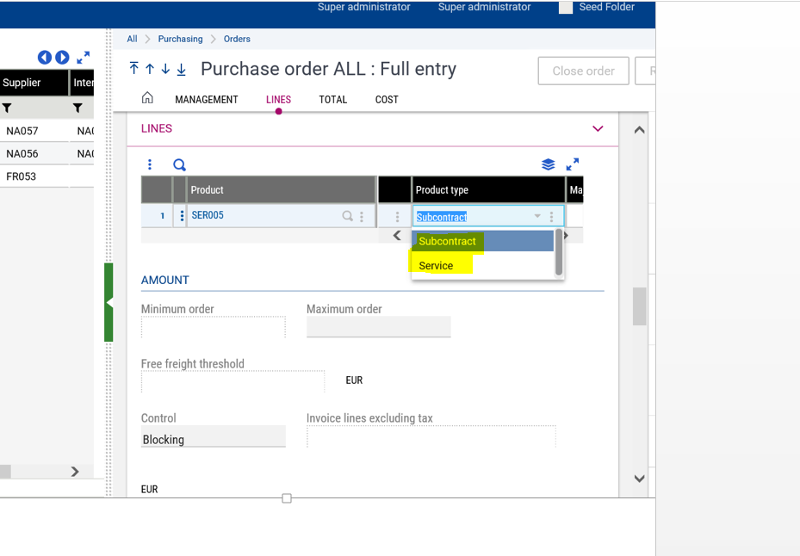Select Subcontract in the dropdown list
This screenshot has width=800, height=556.
447,241
